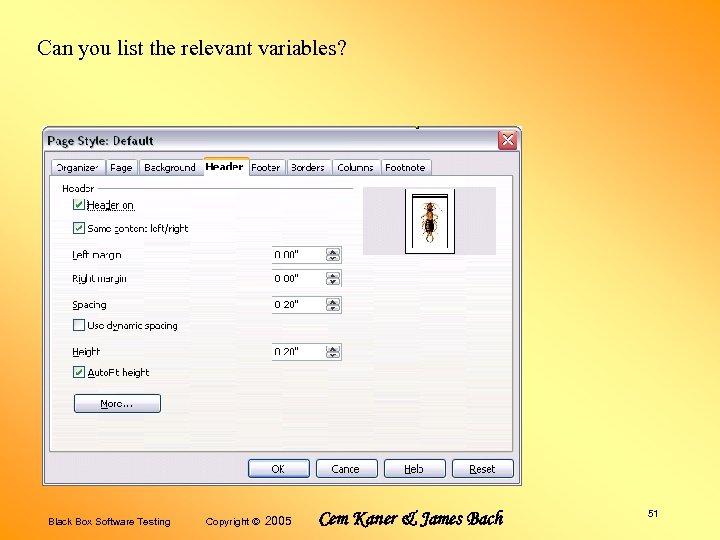Adjust Right margin with spinner arrows
The image size is (720, 540).
[333, 279]
